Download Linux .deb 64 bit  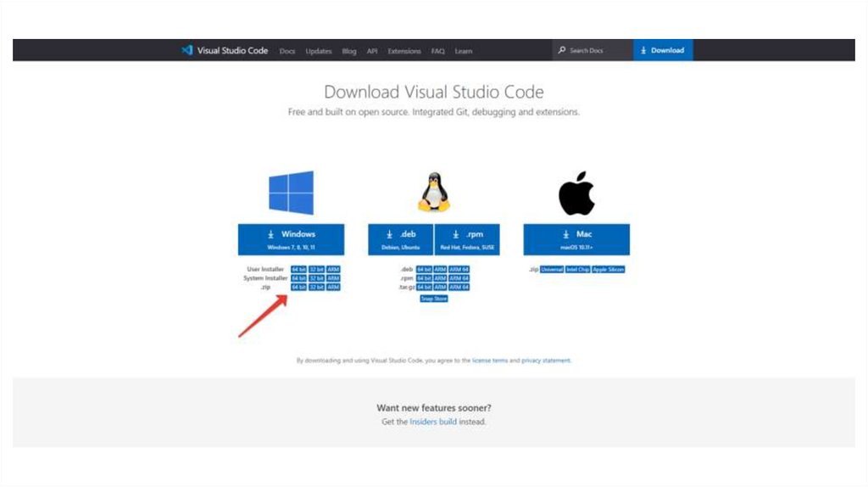(424, 269)
